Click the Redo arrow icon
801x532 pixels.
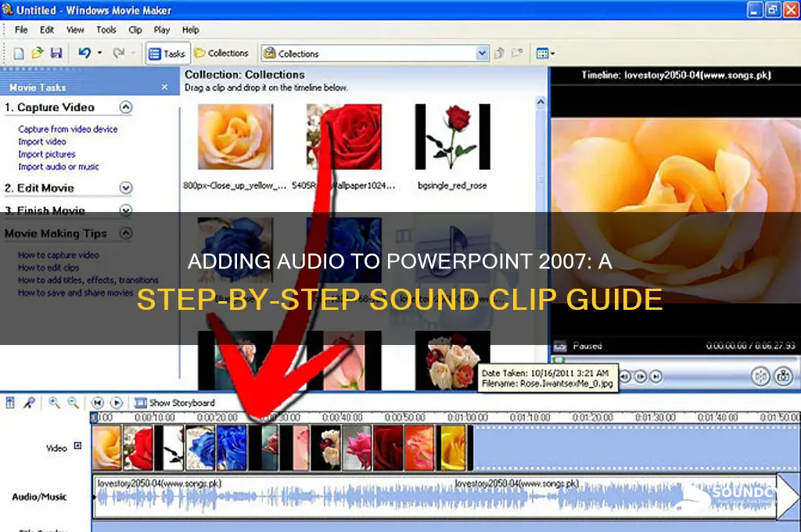pyautogui.click(x=119, y=52)
